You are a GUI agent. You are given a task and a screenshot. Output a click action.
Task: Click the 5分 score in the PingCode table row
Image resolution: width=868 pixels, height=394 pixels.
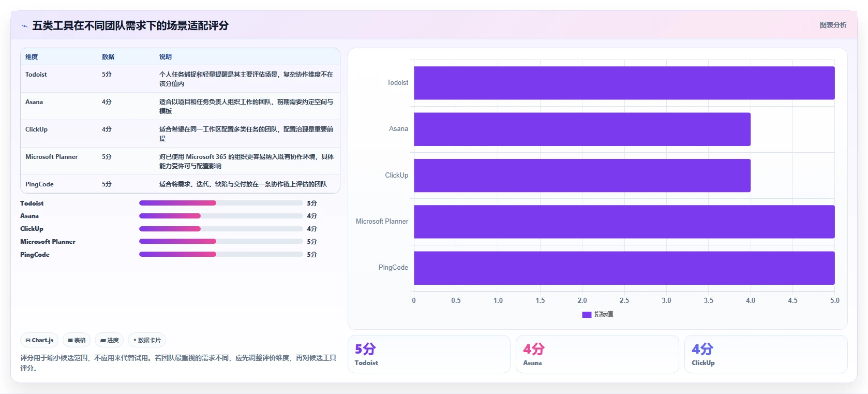107,184
